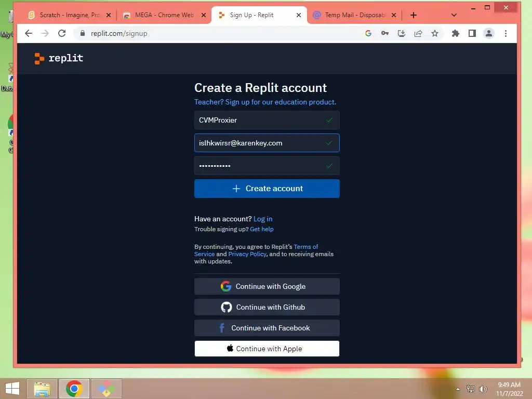Share this page icon

coord(418,33)
